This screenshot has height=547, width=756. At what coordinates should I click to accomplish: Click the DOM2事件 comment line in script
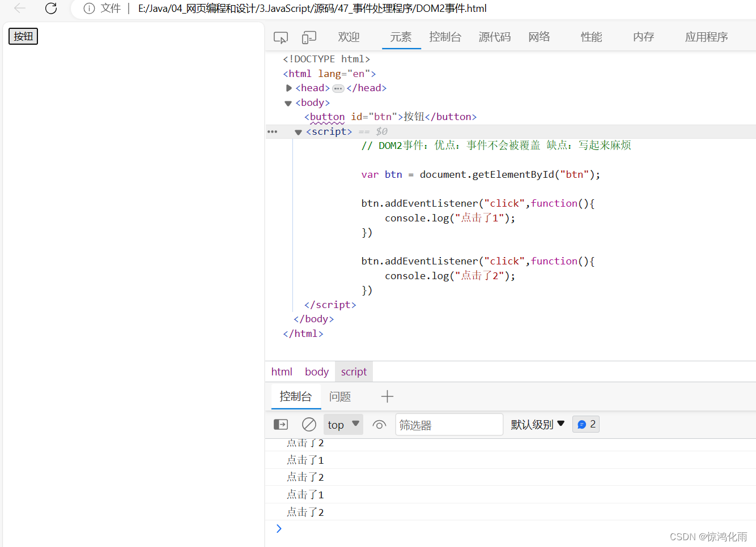[496, 146]
